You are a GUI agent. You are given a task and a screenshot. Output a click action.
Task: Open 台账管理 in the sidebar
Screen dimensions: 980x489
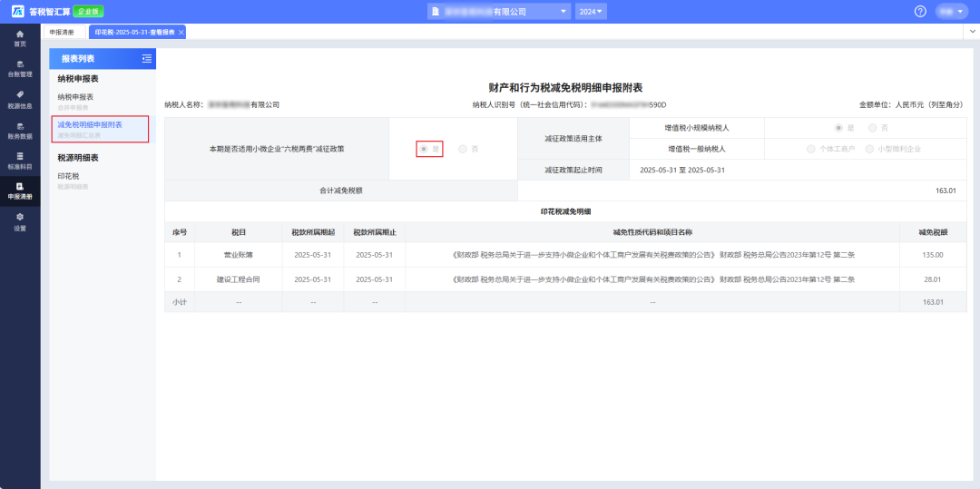tap(20, 69)
